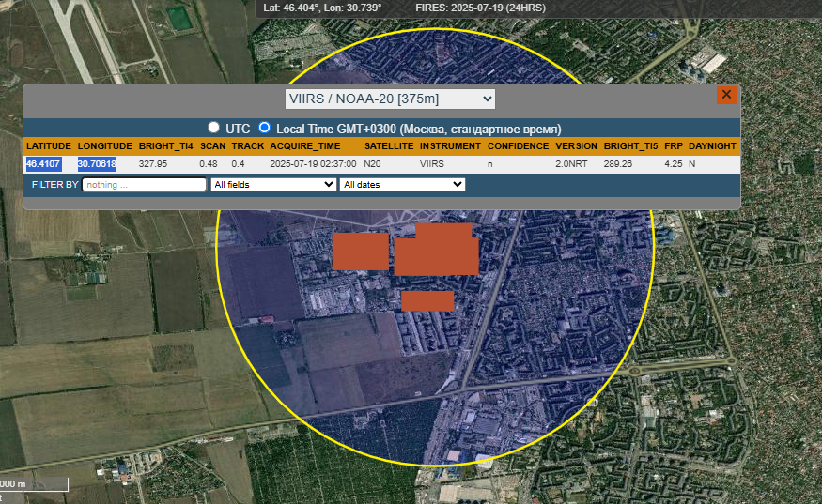Screen dimensions: 822x504
Task: Click the smallest bottom fire detection rectangle
Action: pyautogui.click(x=427, y=301)
